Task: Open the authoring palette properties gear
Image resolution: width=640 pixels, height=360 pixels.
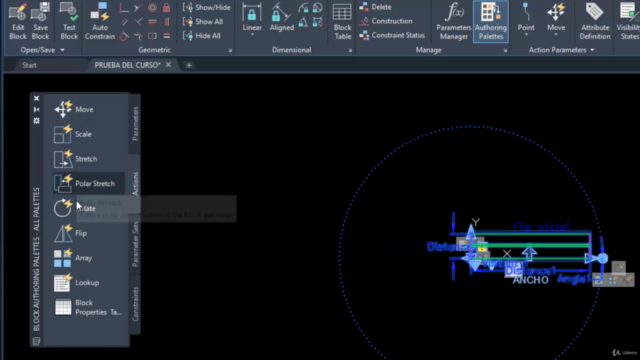Action: click(36, 121)
